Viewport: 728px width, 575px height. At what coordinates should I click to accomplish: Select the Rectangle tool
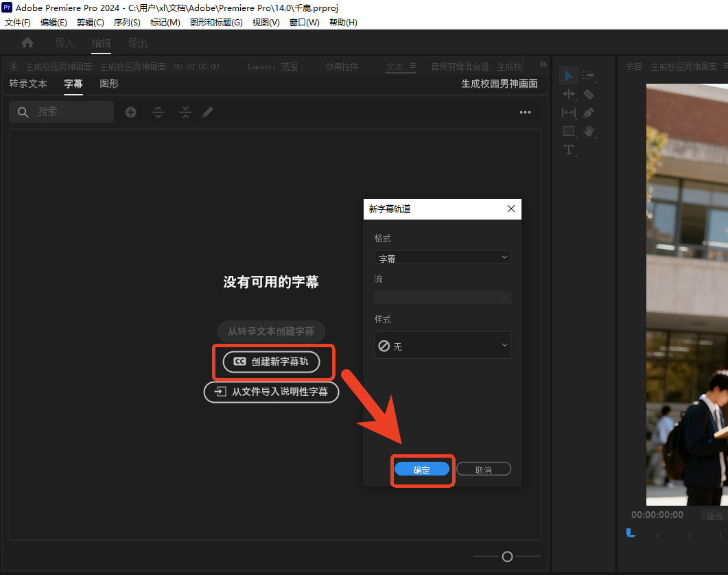click(x=568, y=131)
